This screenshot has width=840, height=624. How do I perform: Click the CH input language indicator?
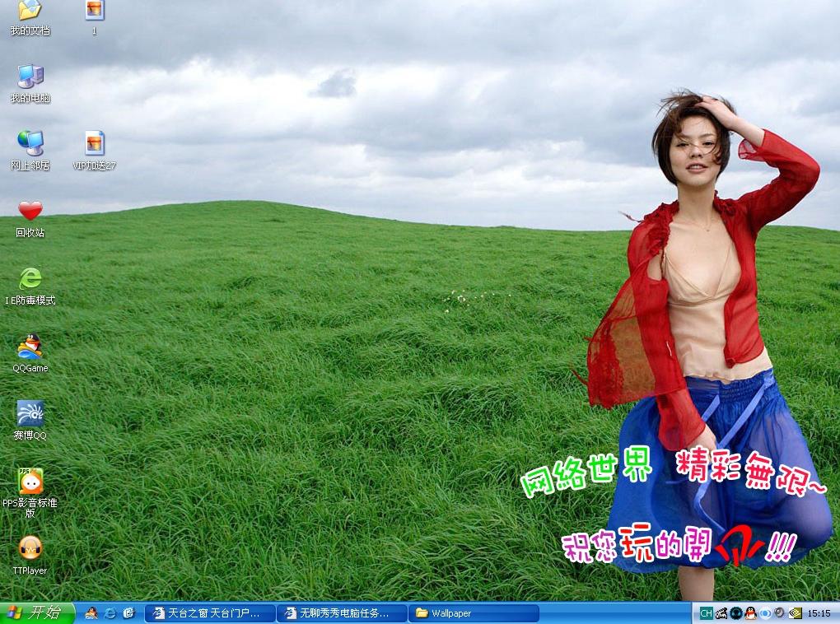click(x=706, y=613)
